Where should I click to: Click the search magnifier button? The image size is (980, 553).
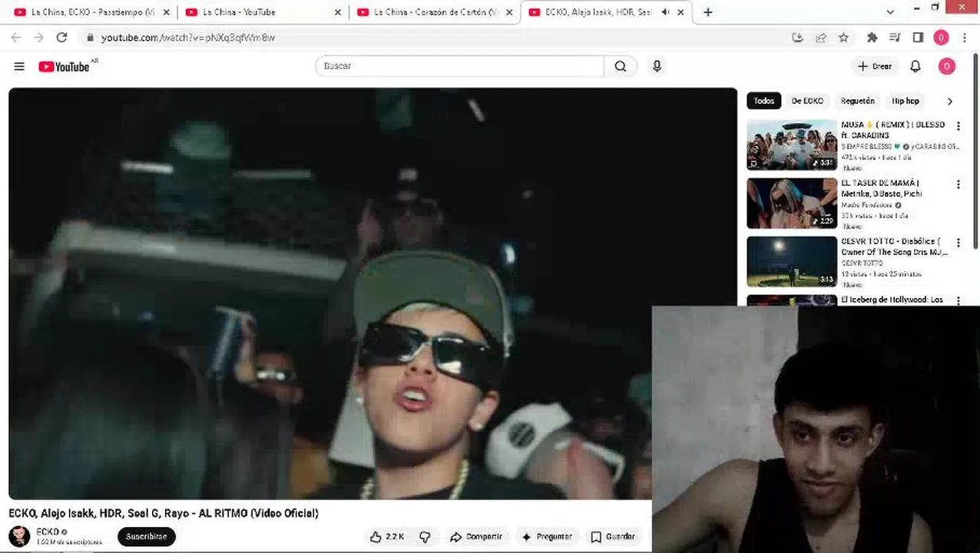[x=621, y=66]
